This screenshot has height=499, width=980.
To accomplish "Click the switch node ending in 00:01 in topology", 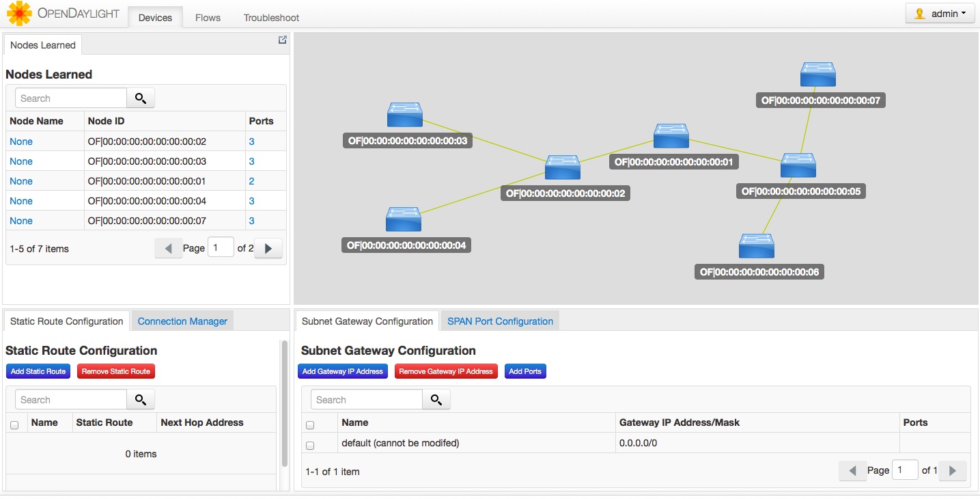I will point(671,136).
